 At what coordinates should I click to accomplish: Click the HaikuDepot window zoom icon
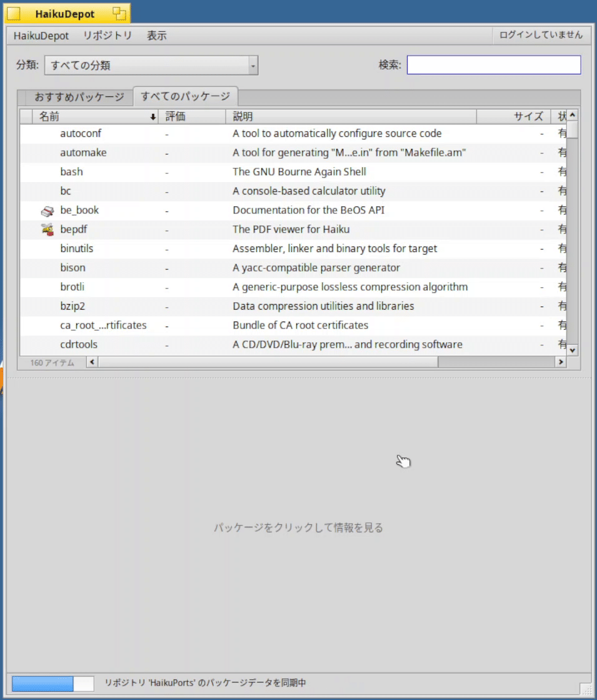(119, 14)
